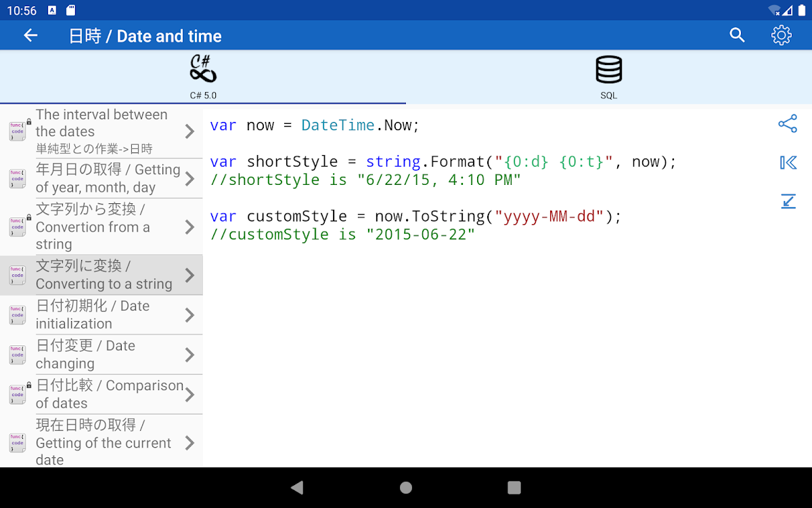
Task: Expand 'Date initialization' chevron
Action: (x=189, y=315)
